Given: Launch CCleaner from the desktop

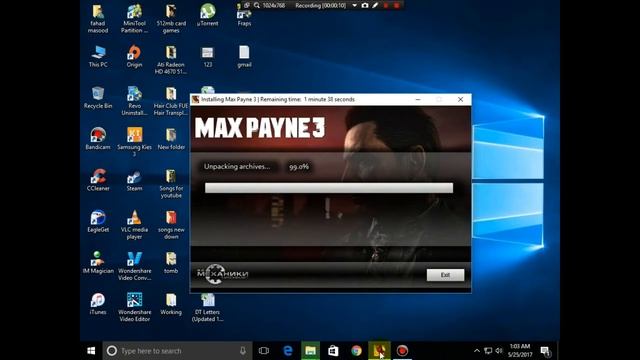Looking at the screenshot, I should [98, 180].
